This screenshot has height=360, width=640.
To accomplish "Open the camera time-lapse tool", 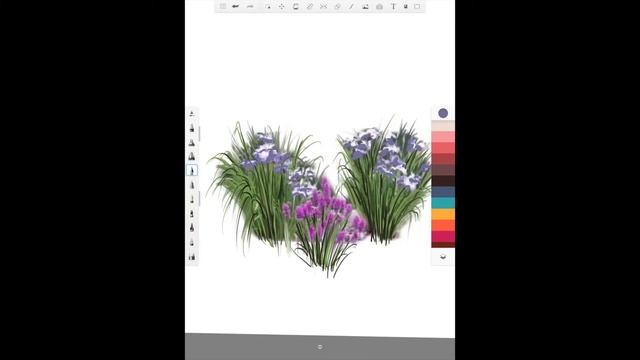I will pos(379,7).
